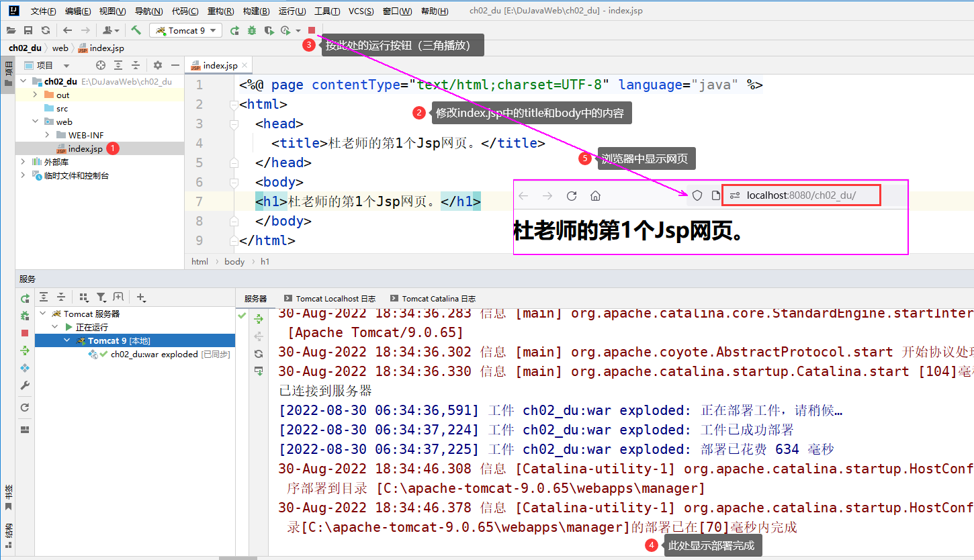Expand the WEB-INF folder in project tree
The height and width of the screenshot is (560, 974).
[x=47, y=135]
